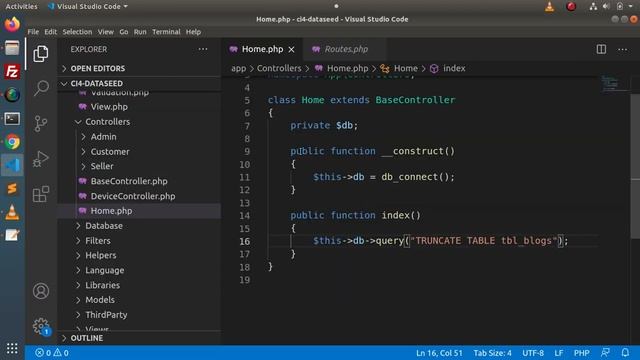Open the Search view in activity bar
The width and height of the screenshot is (640, 360).
(x=41, y=88)
